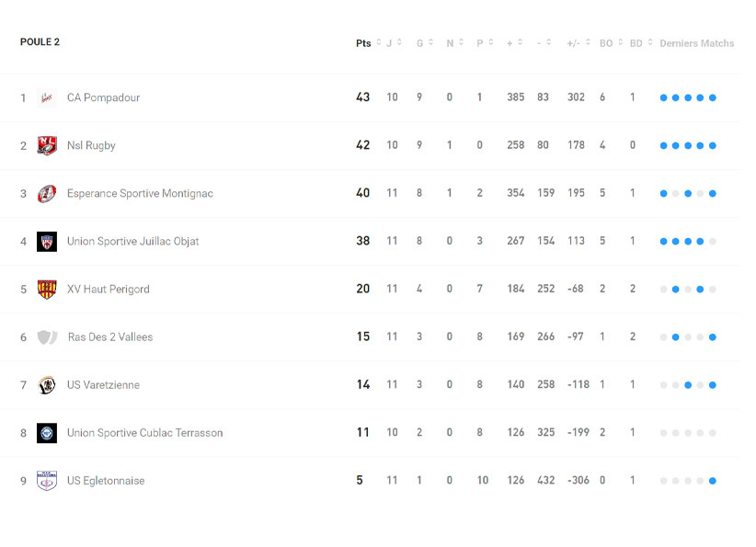Click US Egletonnaise's latest blue match dot
The image size is (756, 547).
[713, 480]
